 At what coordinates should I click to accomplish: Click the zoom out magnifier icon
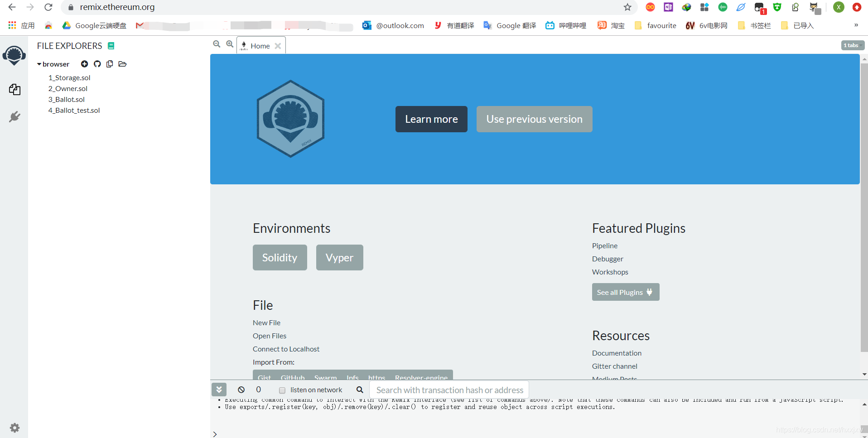pyautogui.click(x=217, y=44)
